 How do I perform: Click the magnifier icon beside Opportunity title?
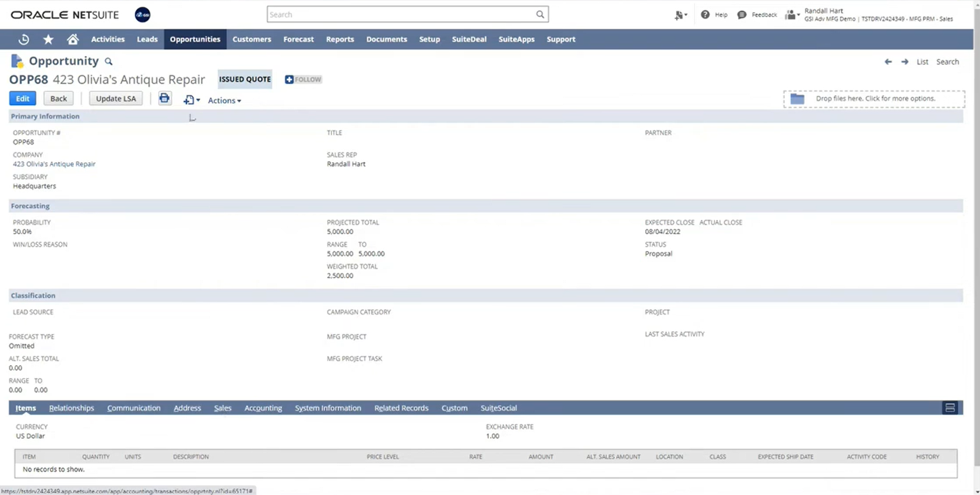click(109, 62)
